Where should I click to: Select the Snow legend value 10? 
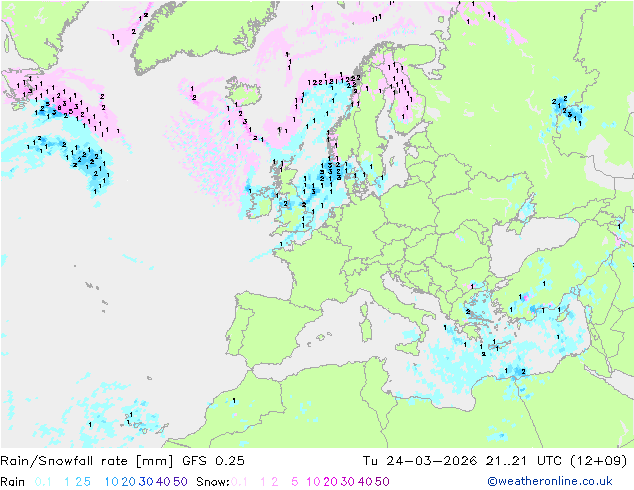coord(313,482)
